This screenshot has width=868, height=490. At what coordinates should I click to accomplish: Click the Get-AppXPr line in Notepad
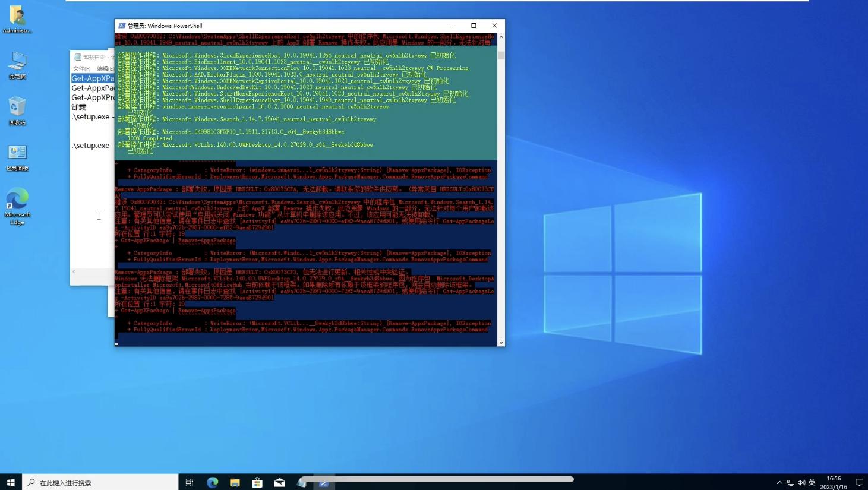93,97
